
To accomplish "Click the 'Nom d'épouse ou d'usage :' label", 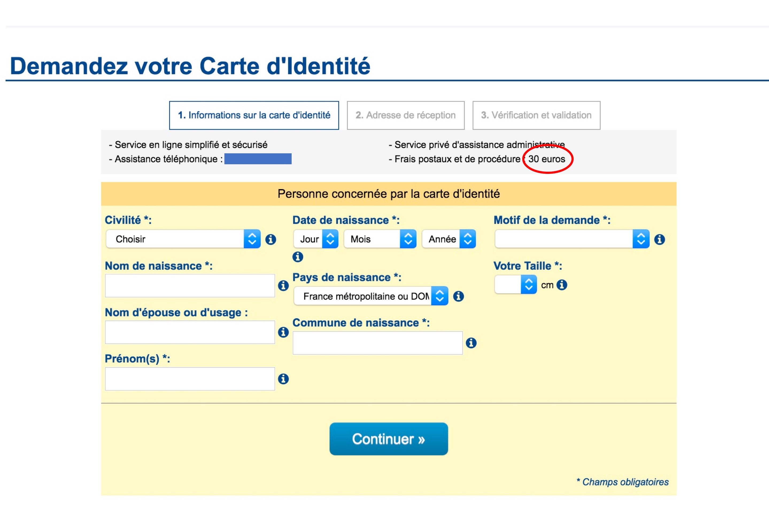I will click(176, 312).
